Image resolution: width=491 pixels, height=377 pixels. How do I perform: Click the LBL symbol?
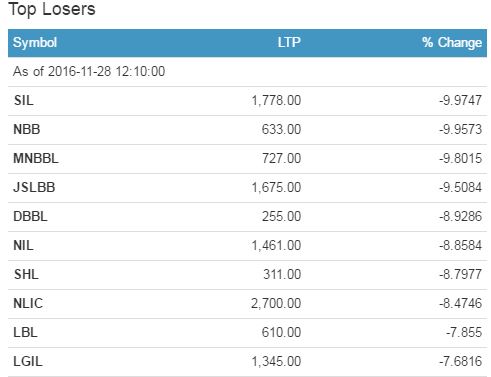pos(25,332)
